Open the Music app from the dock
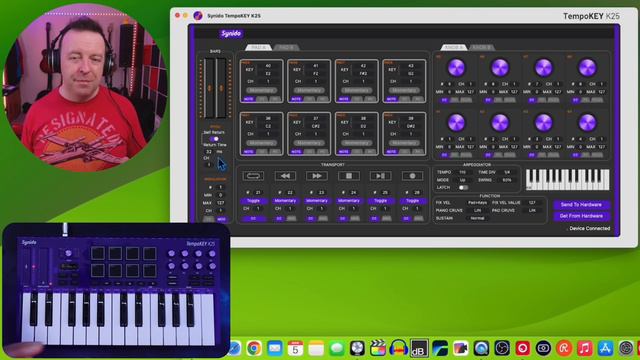 pyautogui.click(x=584, y=348)
